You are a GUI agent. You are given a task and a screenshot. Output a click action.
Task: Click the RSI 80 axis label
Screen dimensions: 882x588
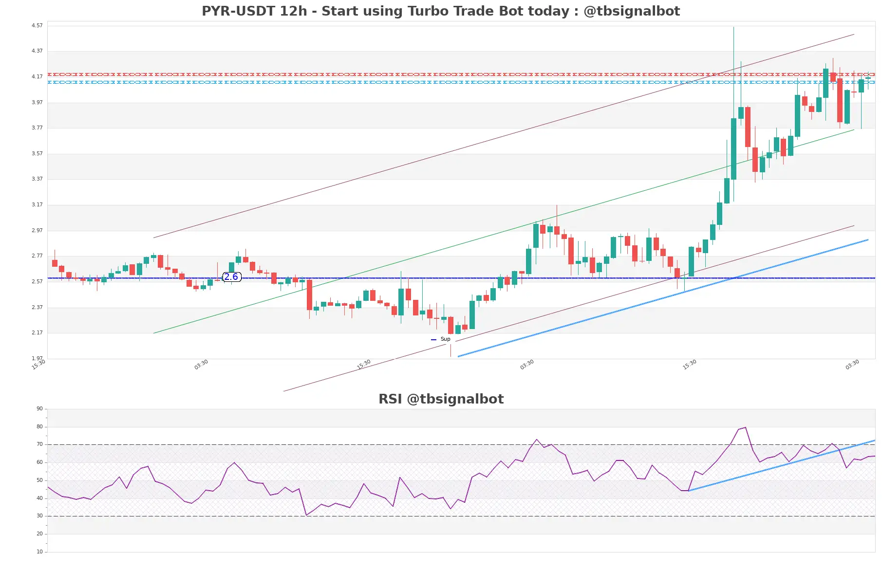[x=39, y=426]
